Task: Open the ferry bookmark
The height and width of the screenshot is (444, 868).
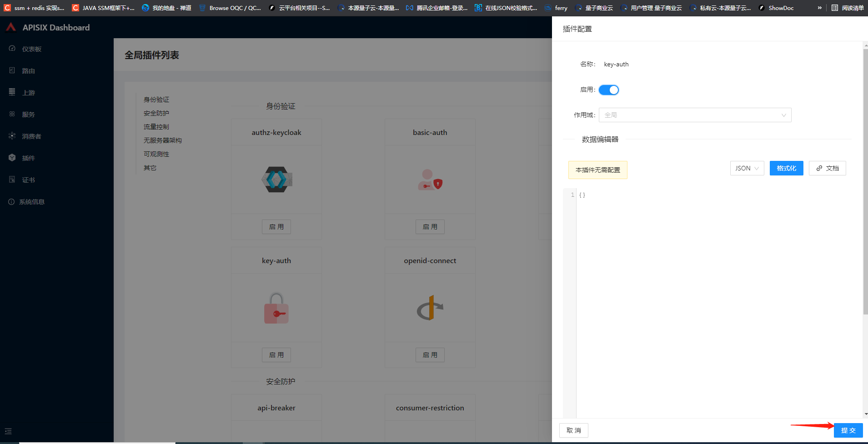Action: click(x=556, y=8)
